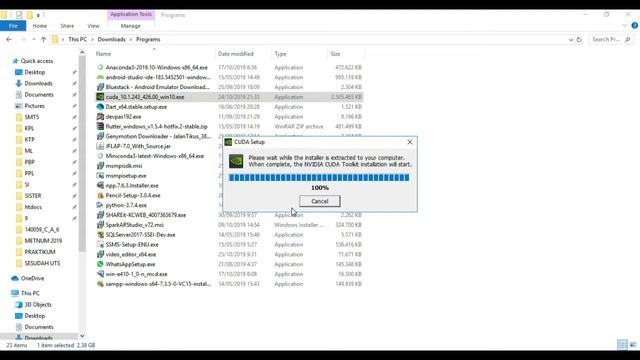Image resolution: width=640 pixels, height=360 pixels.
Task: Go up one folder level arrow
Action: (x=43, y=40)
